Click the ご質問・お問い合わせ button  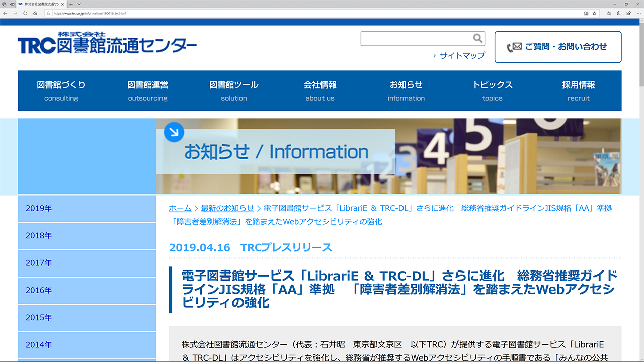(x=558, y=47)
